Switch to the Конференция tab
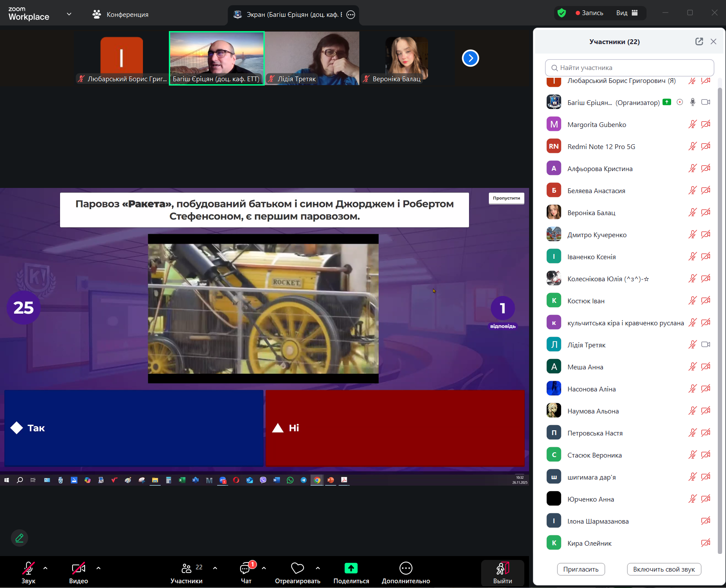This screenshot has height=588, width=726. 120,14
